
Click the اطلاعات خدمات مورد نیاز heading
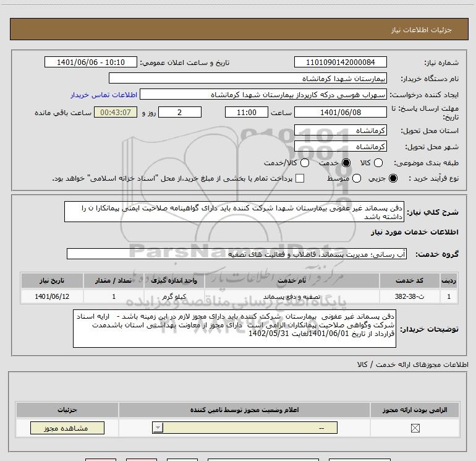click(x=414, y=232)
